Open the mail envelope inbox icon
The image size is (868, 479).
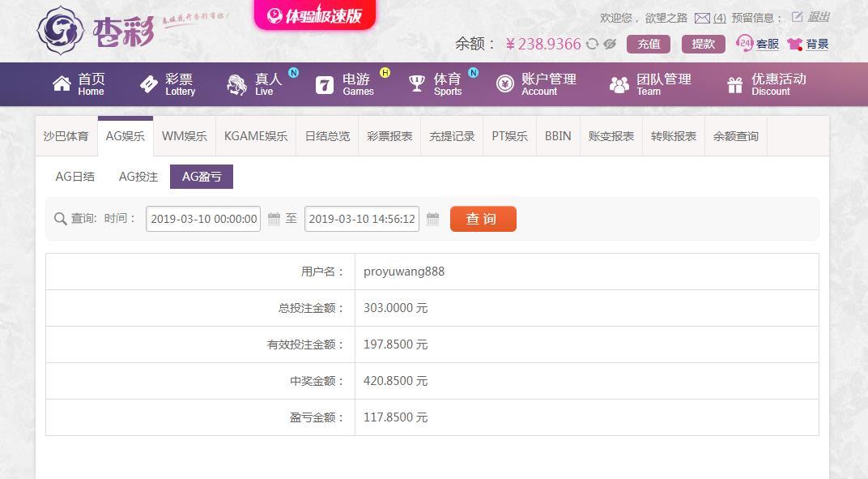click(x=702, y=19)
